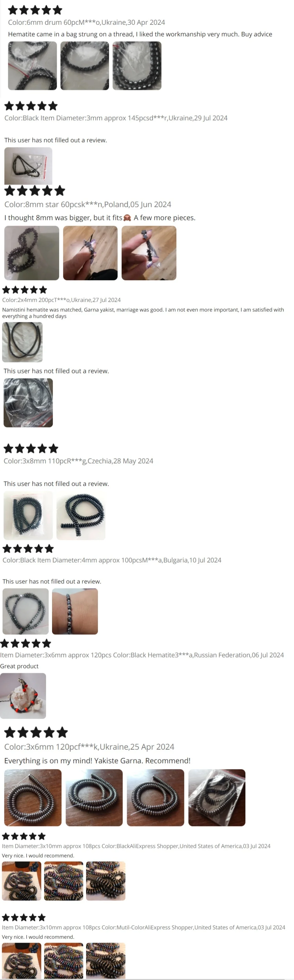Viewport: 294px width, 980px height.
Task: Click five-star rating of 6mm drum review
Action: click(x=35, y=10)
